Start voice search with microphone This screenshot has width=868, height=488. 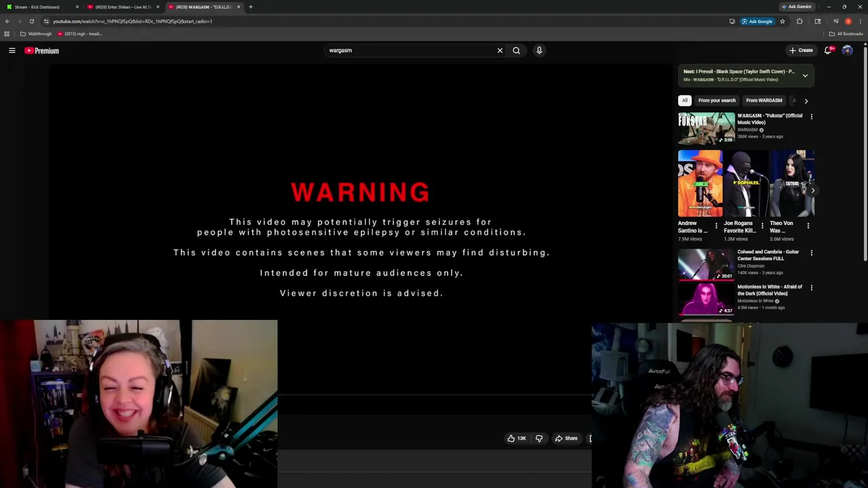tap(539, 50)
